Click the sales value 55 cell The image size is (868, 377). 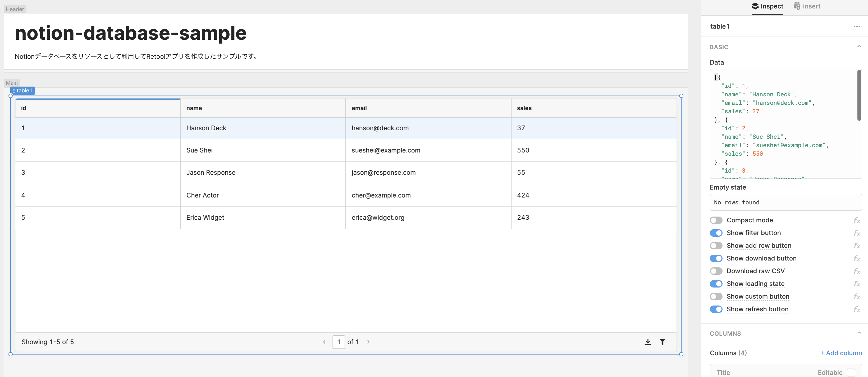click(x=594, y=173)
